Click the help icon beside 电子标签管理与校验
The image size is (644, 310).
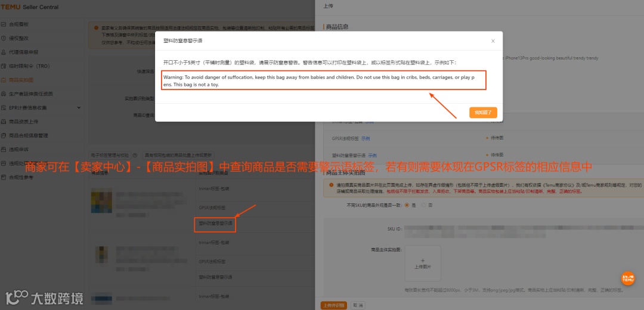click(135, 155)
